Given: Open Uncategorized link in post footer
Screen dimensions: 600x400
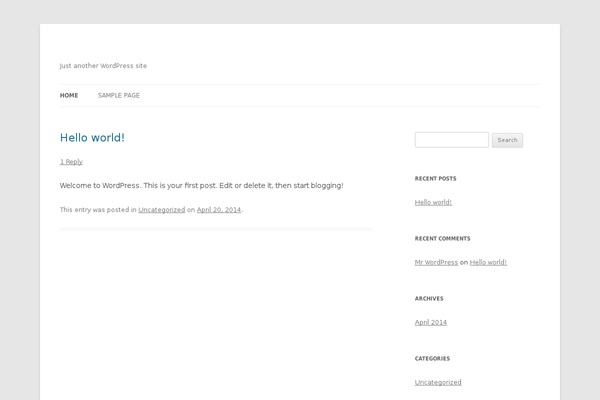Looking at the screenshot, I should [161, 210].
